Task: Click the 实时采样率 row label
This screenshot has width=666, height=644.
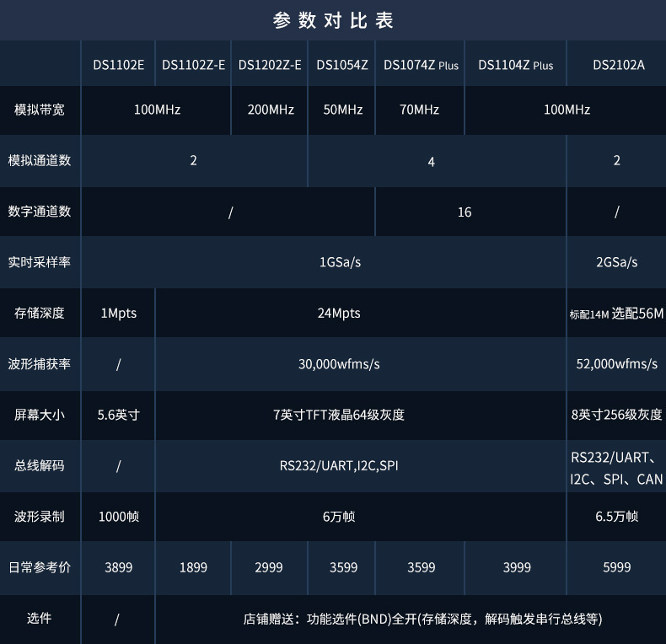Action: point(40,262)
